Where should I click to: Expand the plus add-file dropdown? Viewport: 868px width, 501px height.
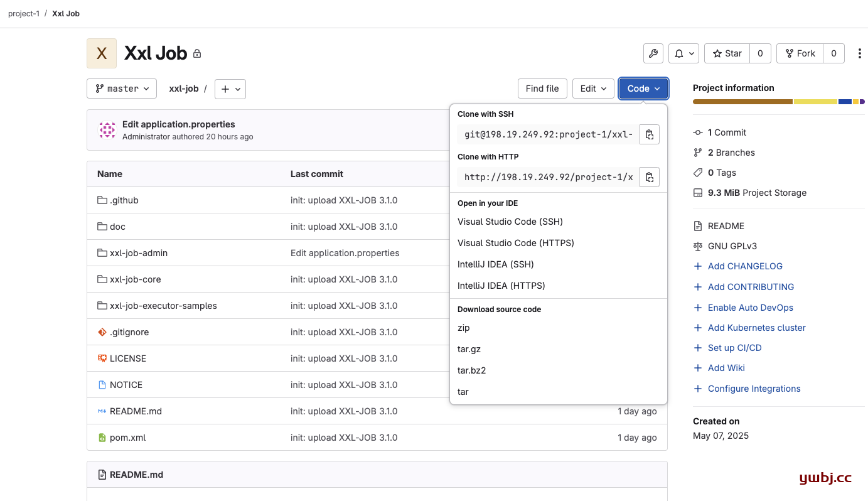[x=230, y=89]
